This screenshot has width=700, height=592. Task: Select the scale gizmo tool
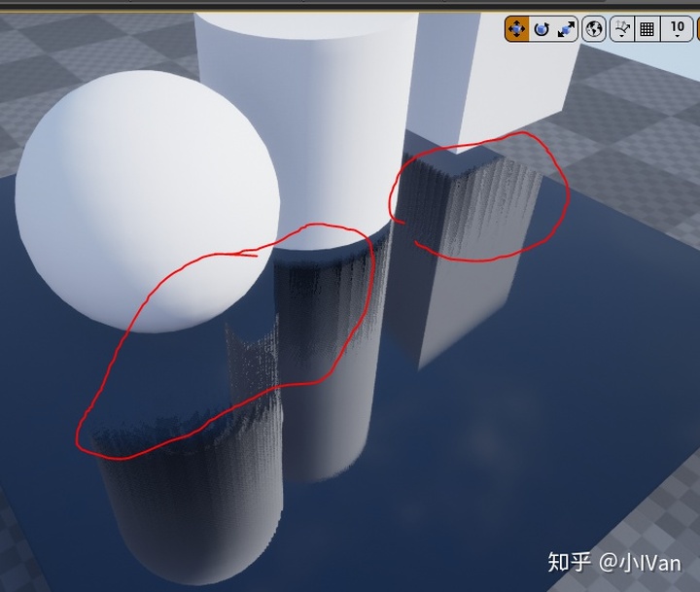[x=566, y=29]
